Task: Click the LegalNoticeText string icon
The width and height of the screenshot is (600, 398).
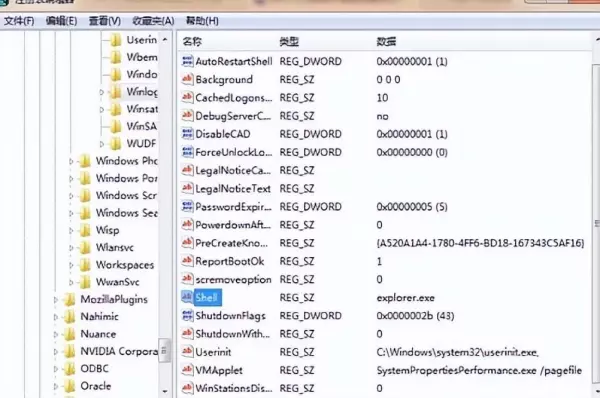Action: coord(188,188)
